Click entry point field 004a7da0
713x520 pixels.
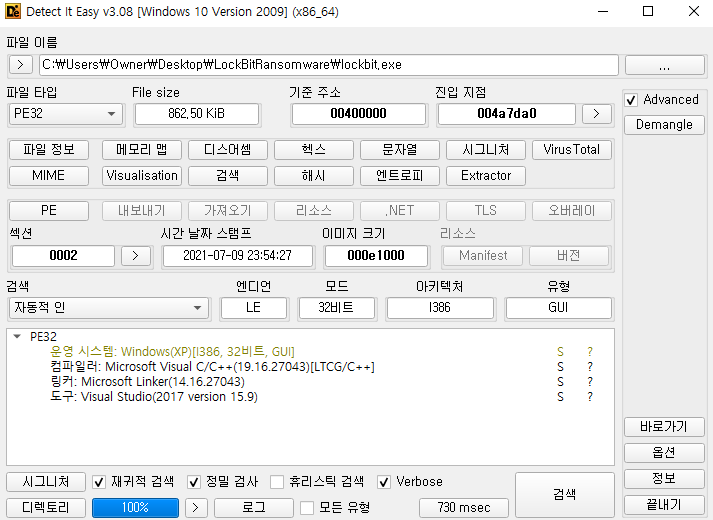point(507,114)
